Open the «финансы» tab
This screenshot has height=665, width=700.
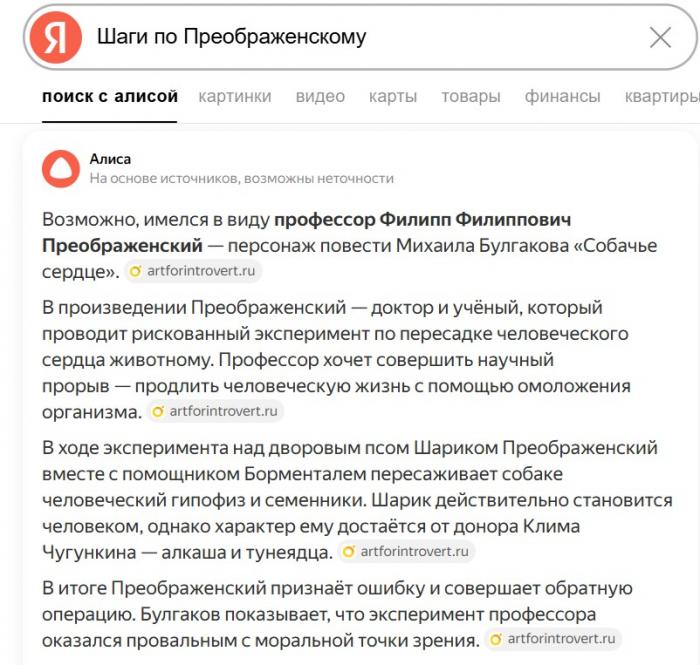tap(563, 97)
